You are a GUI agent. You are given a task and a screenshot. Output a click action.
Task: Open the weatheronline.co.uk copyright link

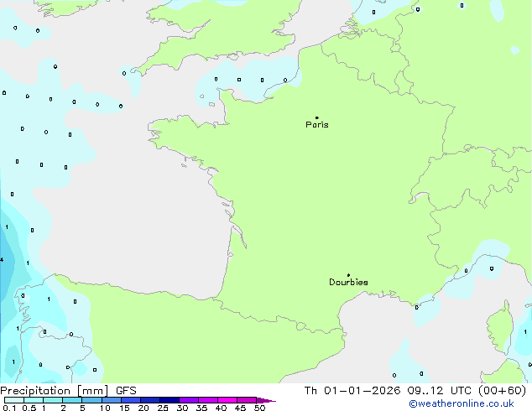click(x=462, y=403)
